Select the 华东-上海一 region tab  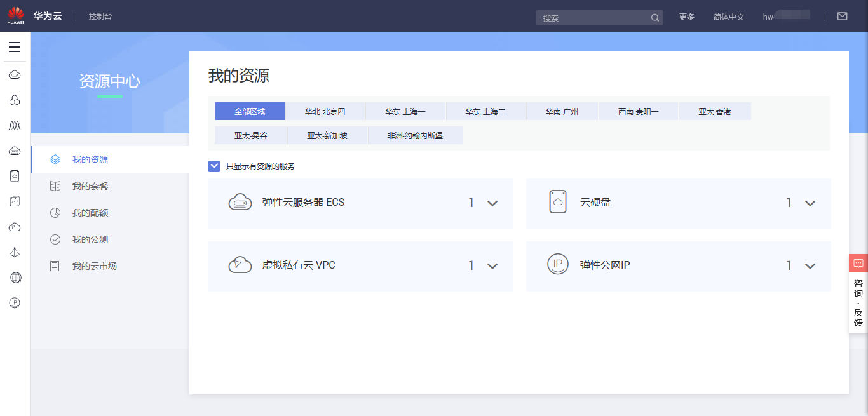[405, 111]
